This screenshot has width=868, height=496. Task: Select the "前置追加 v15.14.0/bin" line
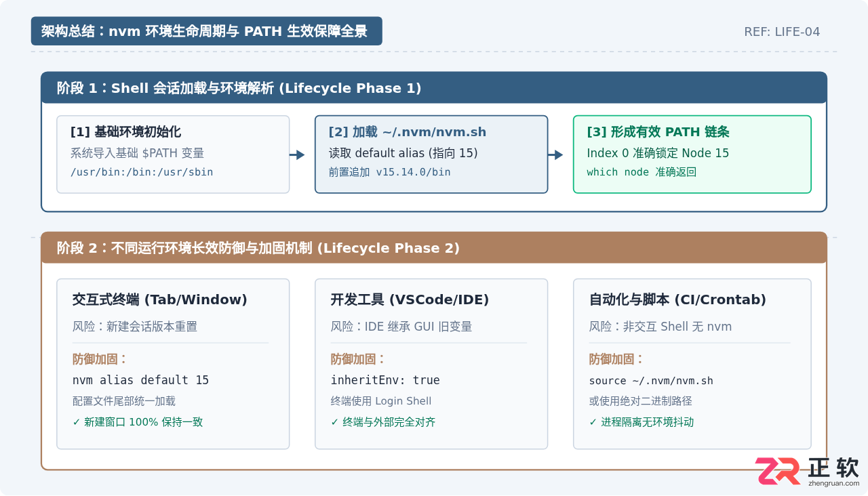click(x=390, y=172)
